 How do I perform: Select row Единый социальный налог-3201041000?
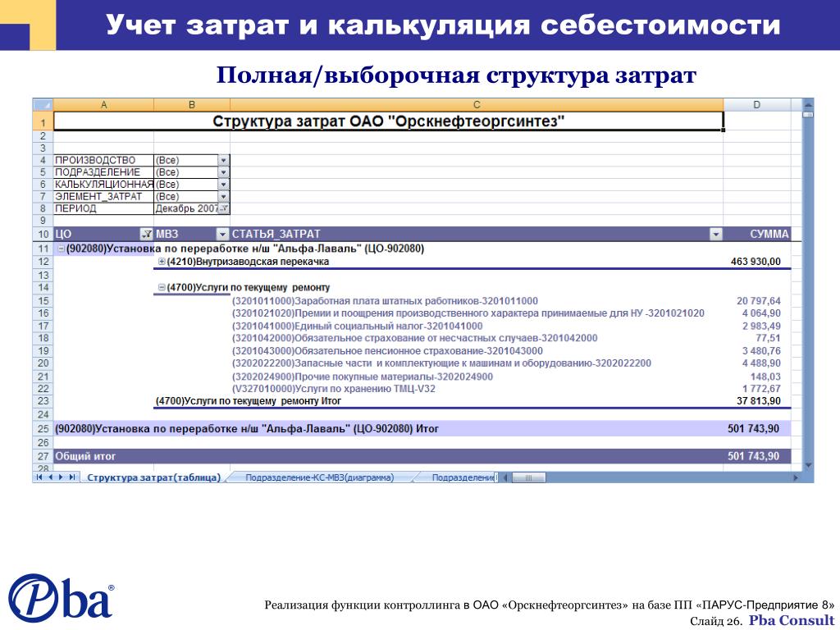tap(357, 326)
